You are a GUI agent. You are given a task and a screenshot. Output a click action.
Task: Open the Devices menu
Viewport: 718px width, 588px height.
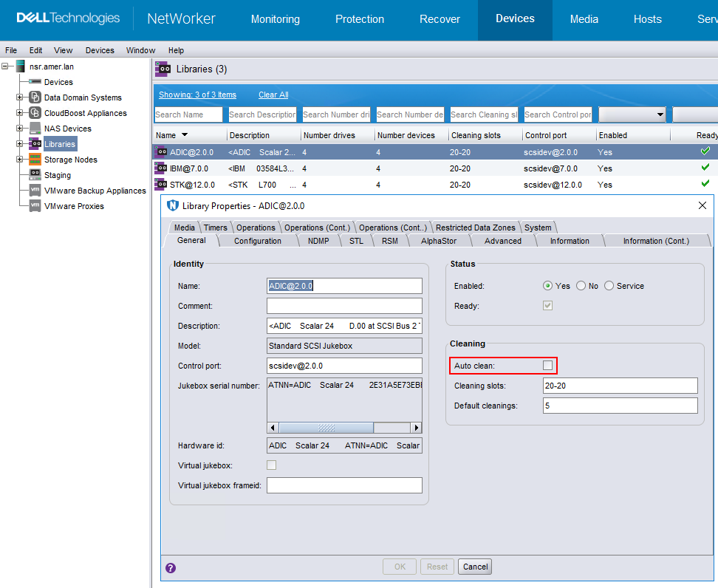point(100,50)
